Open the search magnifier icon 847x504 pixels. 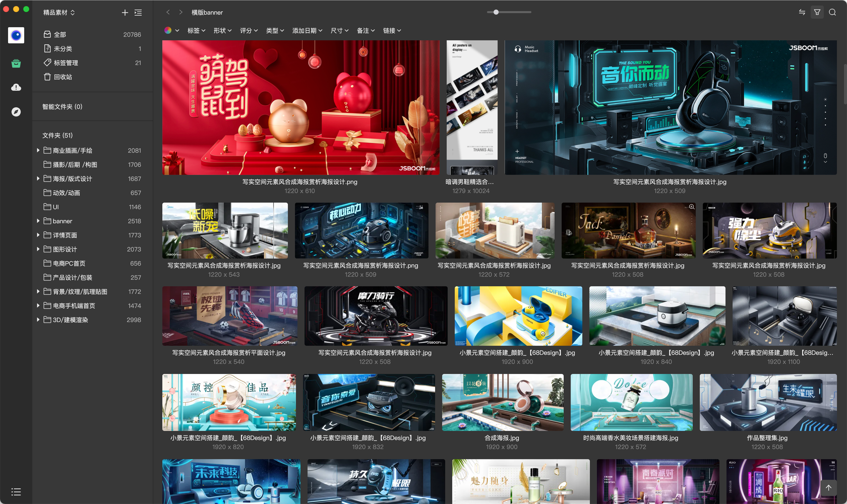[832, 12]
